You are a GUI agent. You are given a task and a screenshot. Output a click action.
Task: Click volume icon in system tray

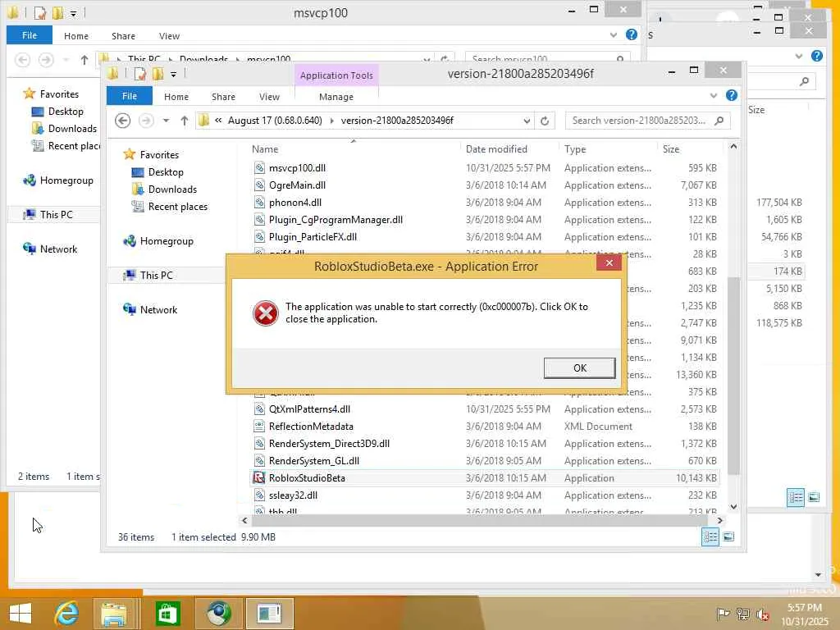[763, 614]
